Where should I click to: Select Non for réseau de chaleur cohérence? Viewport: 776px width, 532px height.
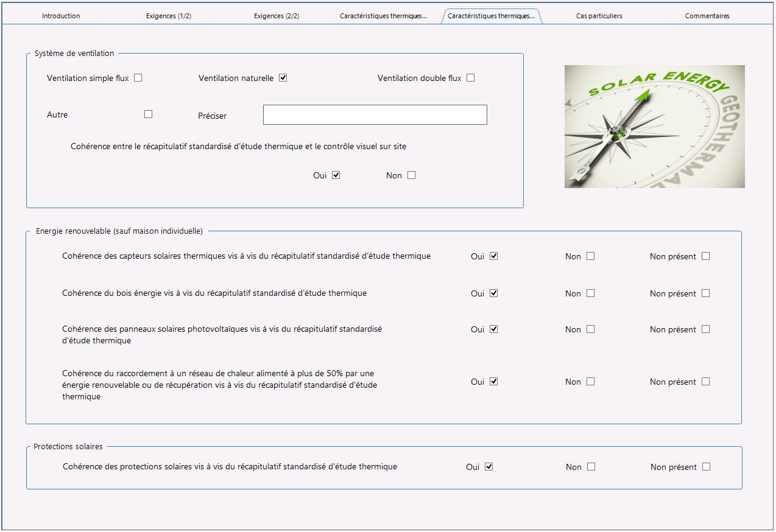(x=590, y=382)
